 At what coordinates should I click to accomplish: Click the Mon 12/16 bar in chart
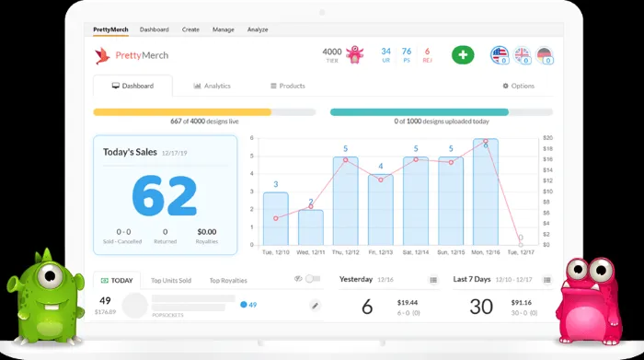point(486,192)
